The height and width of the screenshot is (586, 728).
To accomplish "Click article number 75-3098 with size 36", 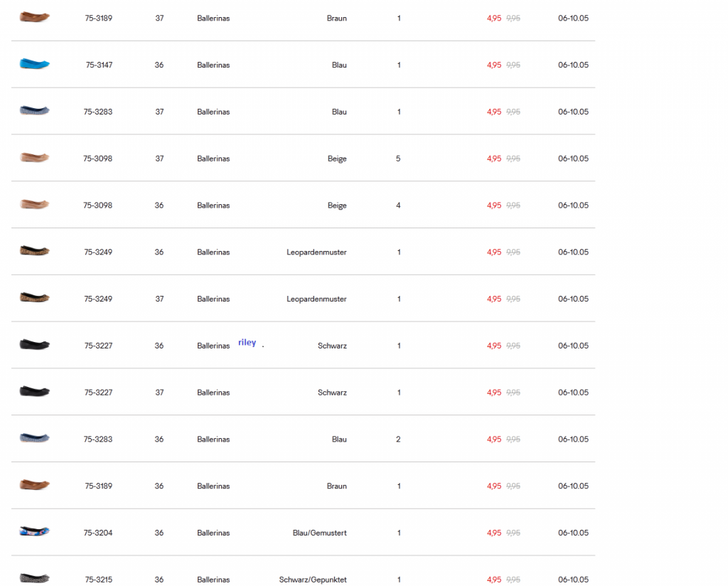I will point(97,206).
